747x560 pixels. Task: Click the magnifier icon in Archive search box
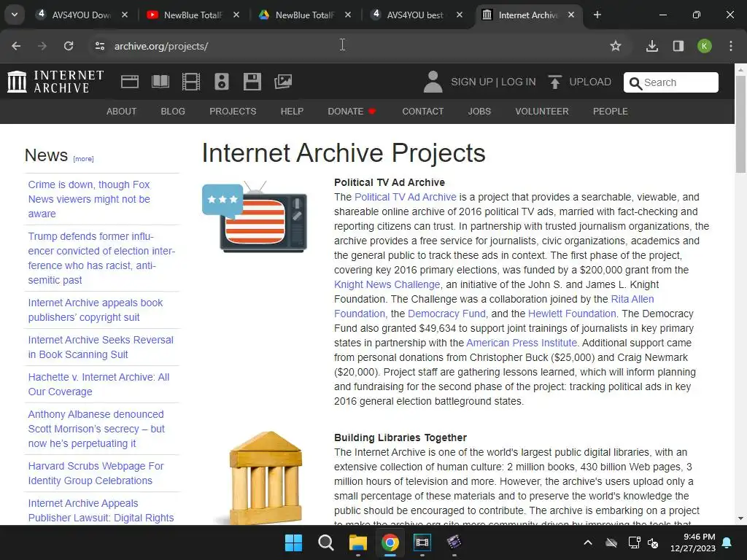(x=635, y=83)
